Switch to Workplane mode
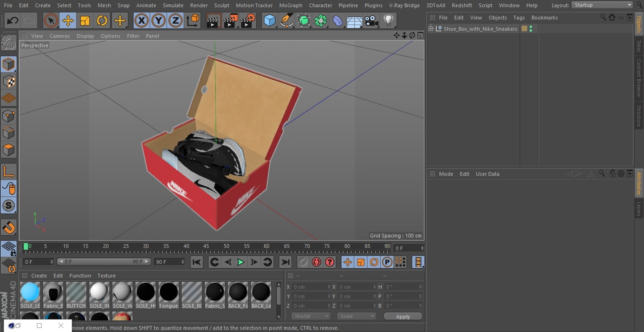644x332 pixels. [x=8, y=98]
